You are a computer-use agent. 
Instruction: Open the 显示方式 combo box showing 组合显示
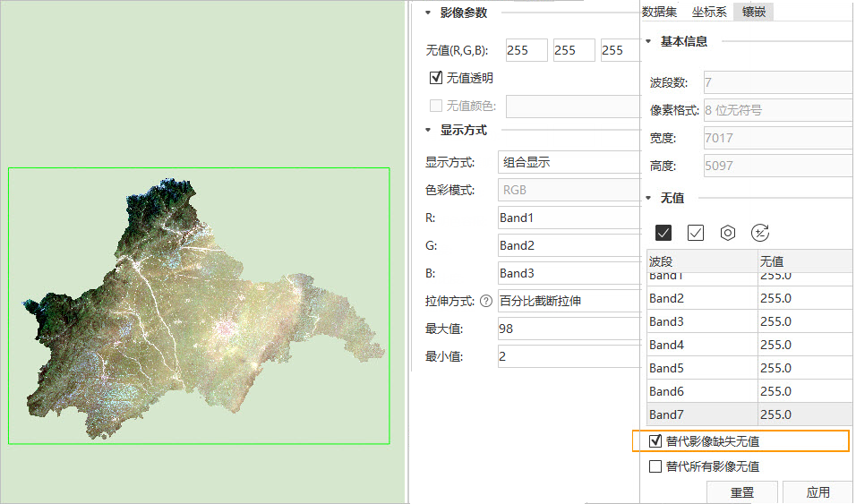click(x=568, y=163)
